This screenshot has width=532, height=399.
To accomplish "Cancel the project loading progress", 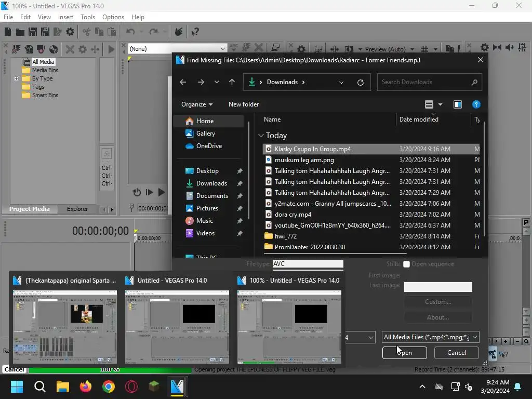I will [14, 369].
